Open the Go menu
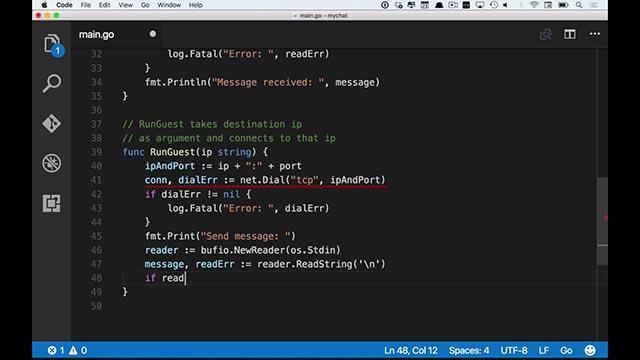The width and height of the screenshot is (640, 360). 145,5
